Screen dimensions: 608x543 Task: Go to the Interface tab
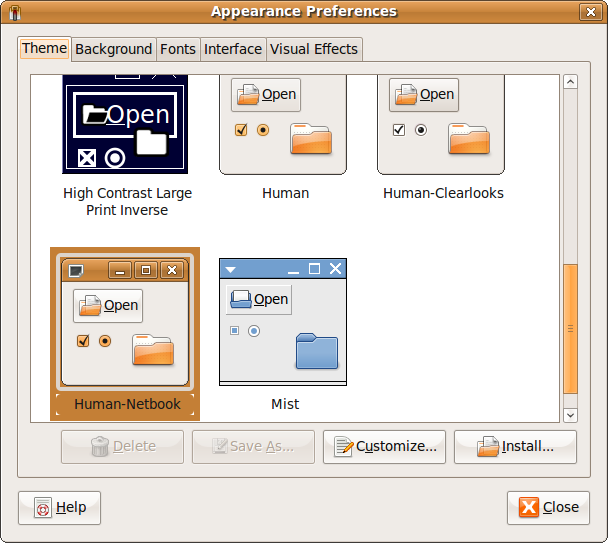(x=232, y=49)
